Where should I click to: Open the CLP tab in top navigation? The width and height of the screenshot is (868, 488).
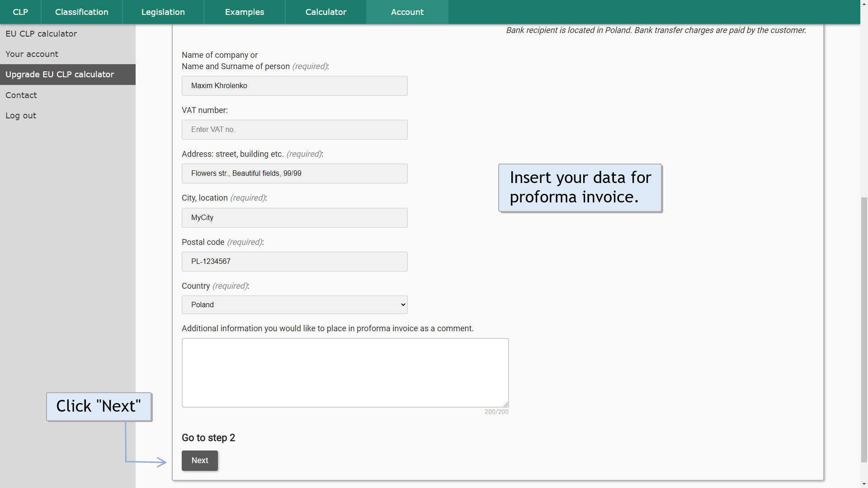click(20, 12)
